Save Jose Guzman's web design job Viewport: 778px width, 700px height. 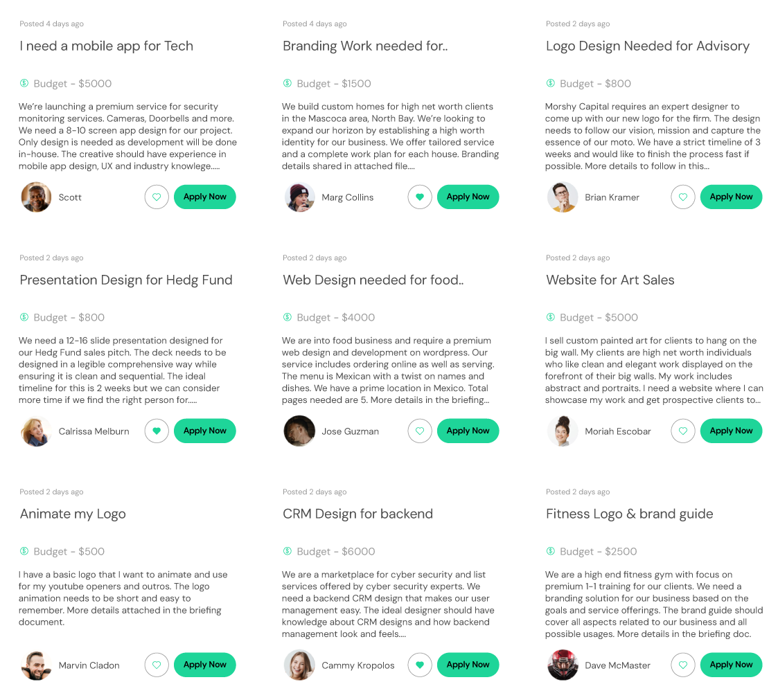point(420,431)
